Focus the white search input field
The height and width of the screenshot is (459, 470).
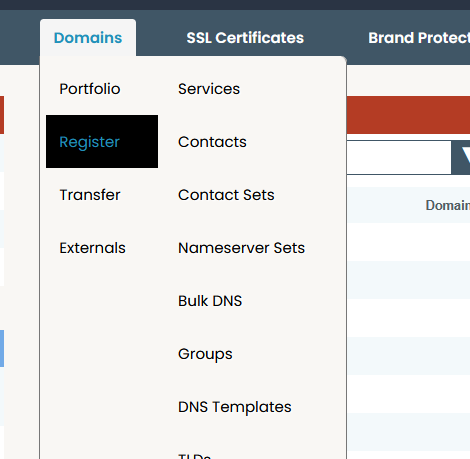click(x=399, y=157)
